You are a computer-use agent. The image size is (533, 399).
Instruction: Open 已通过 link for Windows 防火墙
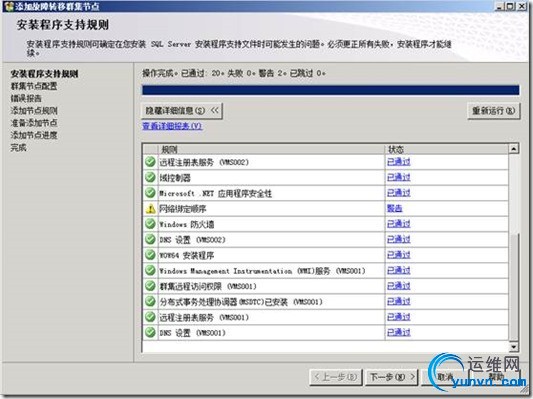399,224
